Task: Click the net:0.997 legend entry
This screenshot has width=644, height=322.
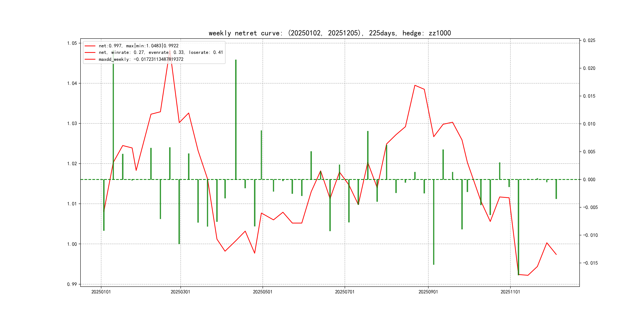Action: point(139,46)
